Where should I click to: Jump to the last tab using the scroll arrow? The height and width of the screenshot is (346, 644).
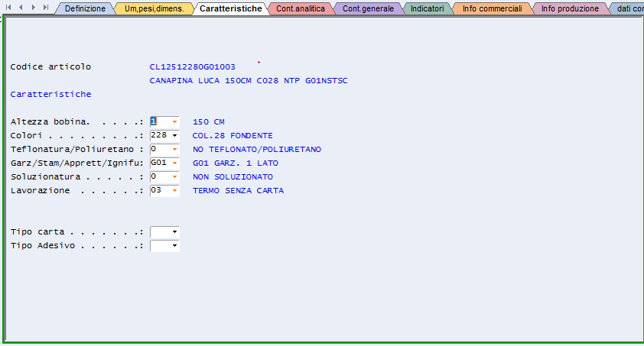coord(46,7)
